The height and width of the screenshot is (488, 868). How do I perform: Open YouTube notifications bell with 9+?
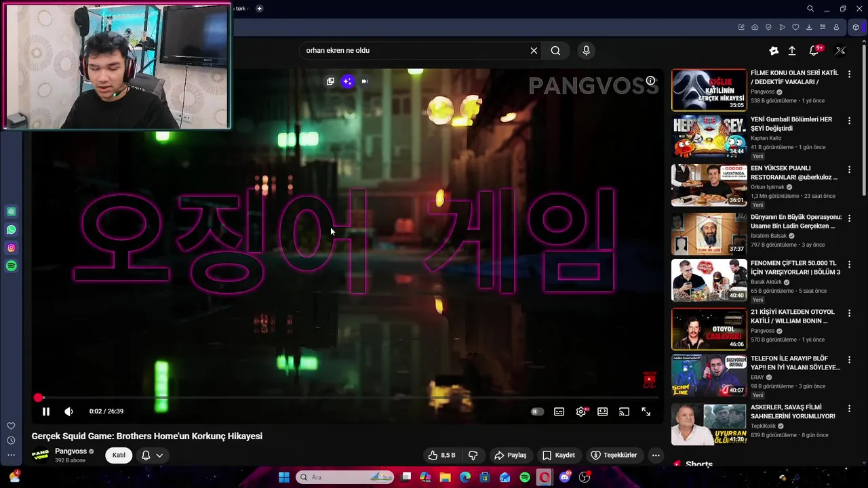pyautogui.click(x=814, y=50)
